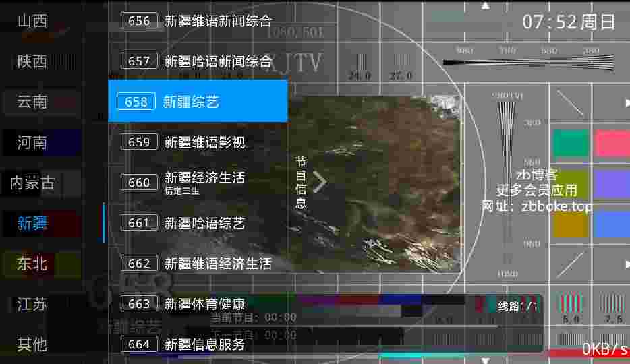
Task: Click the 新疆 region category
Action: pyautogui.click(x=32, y=223)
